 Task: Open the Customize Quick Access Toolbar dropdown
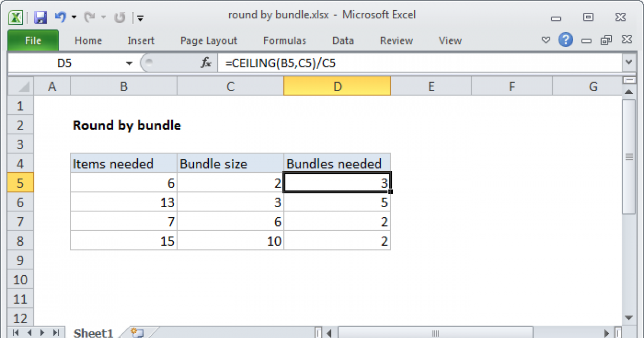[141, 18]
